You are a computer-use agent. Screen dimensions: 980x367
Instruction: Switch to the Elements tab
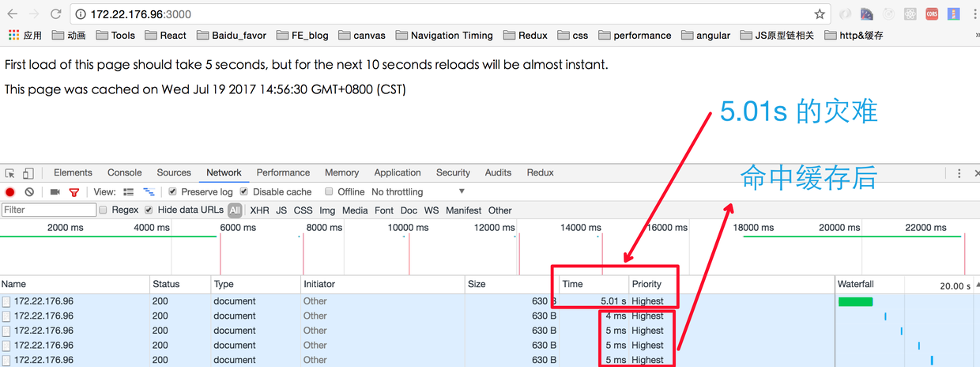pos(73,173)
